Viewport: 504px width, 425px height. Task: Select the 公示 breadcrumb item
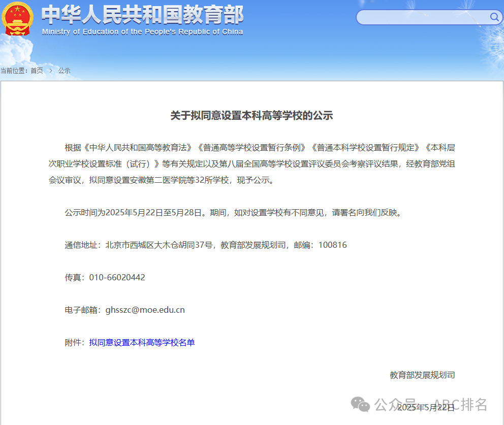pyautogui.click(x=64, y=71)
